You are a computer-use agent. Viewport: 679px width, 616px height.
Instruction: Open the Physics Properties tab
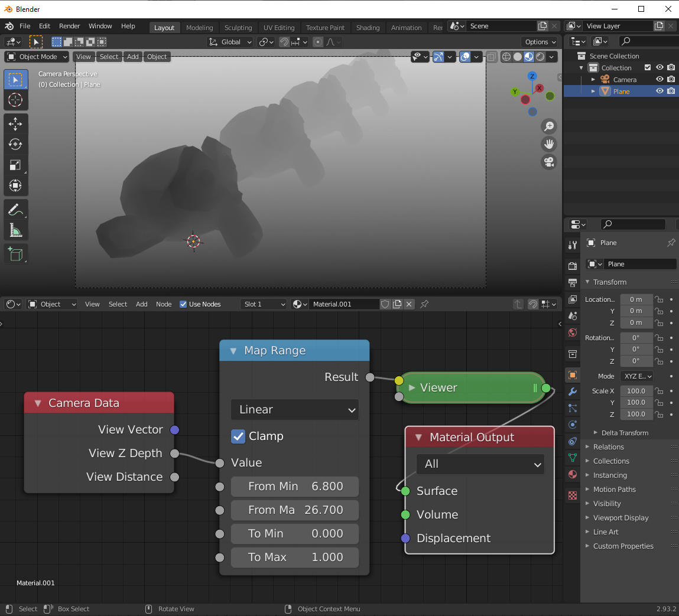571,424
